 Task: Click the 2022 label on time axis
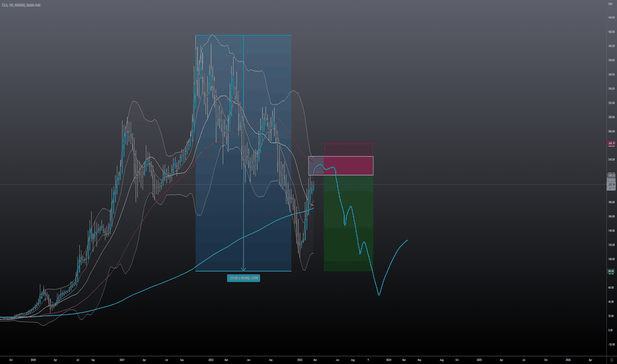[211, 359]
